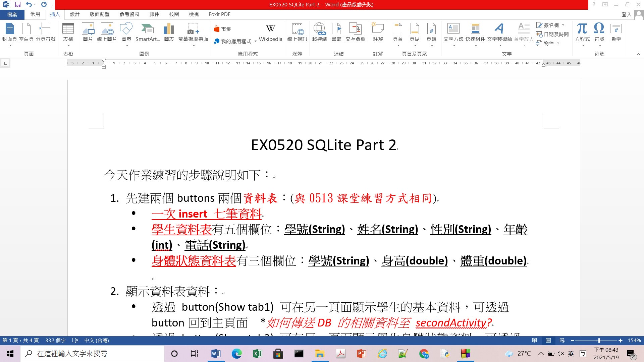This screenshot has height=362, width=644.
Task: Open zoom dialog via 154% label
Action: (634, 340)
